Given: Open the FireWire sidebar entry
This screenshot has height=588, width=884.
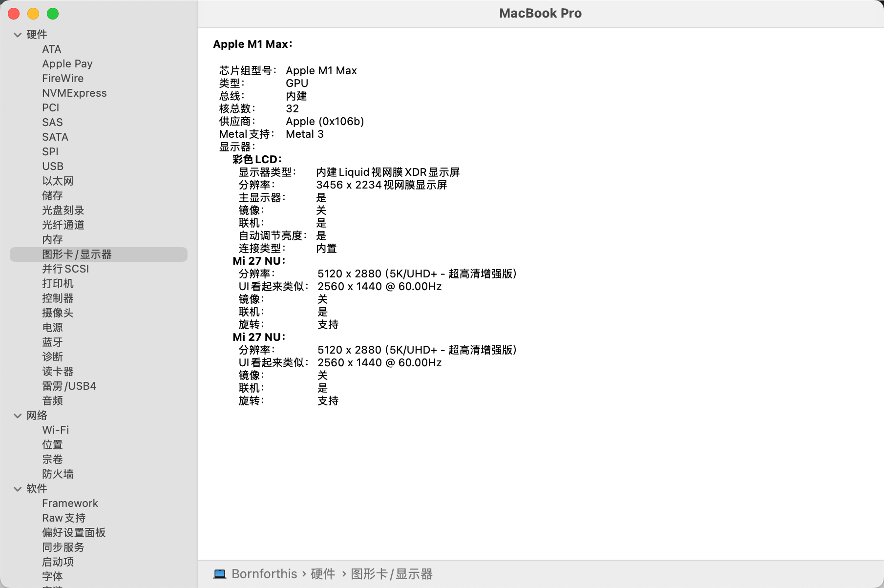Looking at the screenshot, I should (63, 79).
